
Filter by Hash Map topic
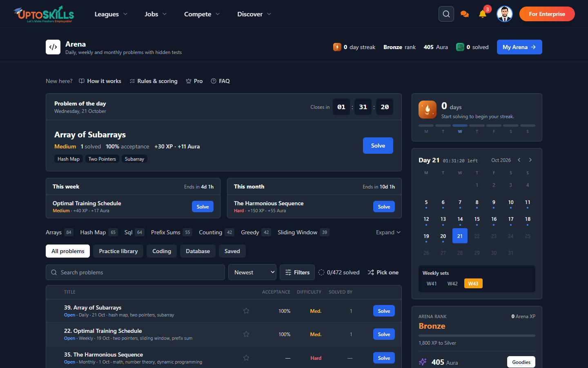point(99,232)
